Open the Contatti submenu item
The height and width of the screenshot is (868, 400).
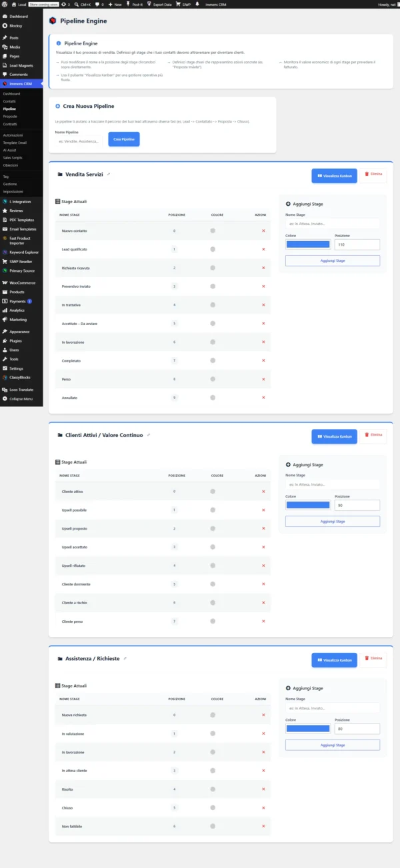[9, 101]
